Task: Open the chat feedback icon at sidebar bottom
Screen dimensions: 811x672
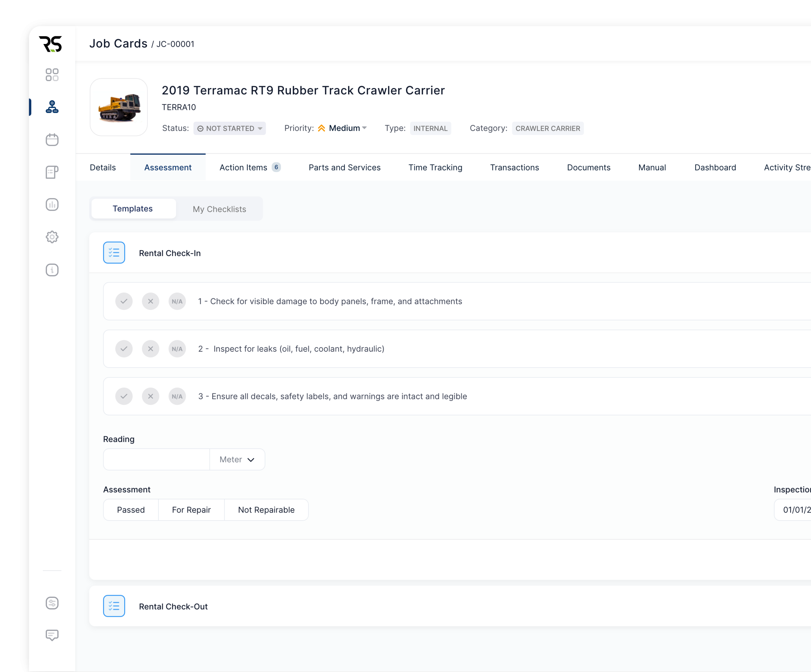Action: [52, 635]
